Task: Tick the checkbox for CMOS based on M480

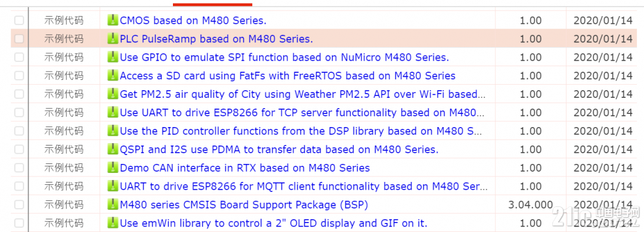Action: pyautogui.click(x=19, y=20)
